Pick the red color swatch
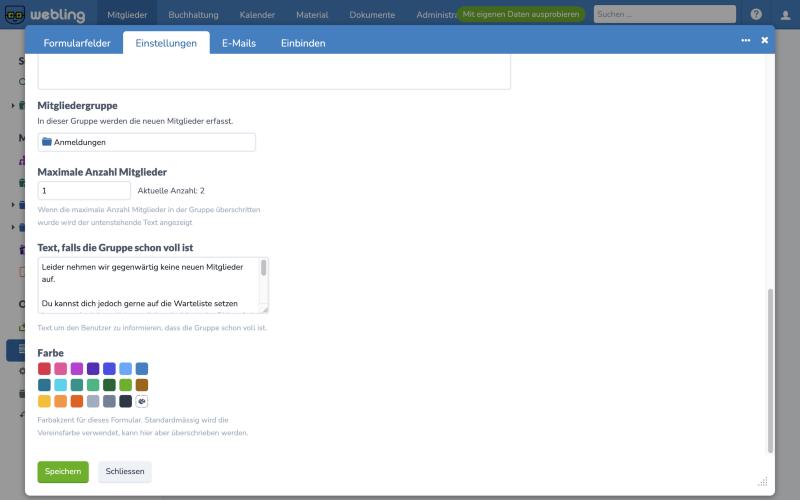800x500 pixels. [x=44, y=369]
